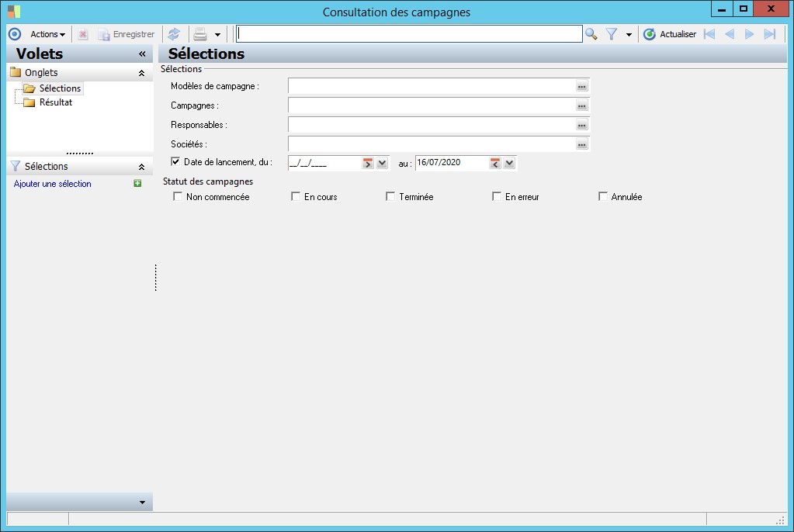794x532 pixels.
Task: Go to first record navigation arrow
Action: click(x=709, y=34)
